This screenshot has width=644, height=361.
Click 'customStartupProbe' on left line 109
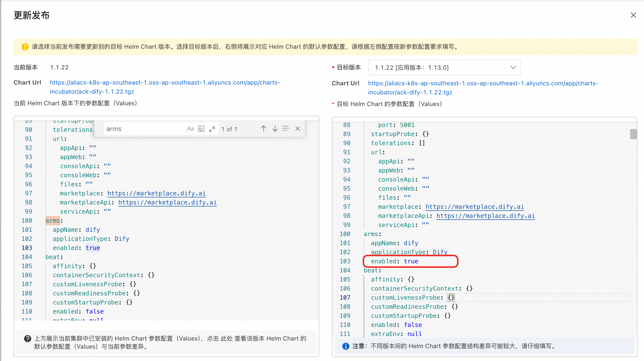coord(85,302)
